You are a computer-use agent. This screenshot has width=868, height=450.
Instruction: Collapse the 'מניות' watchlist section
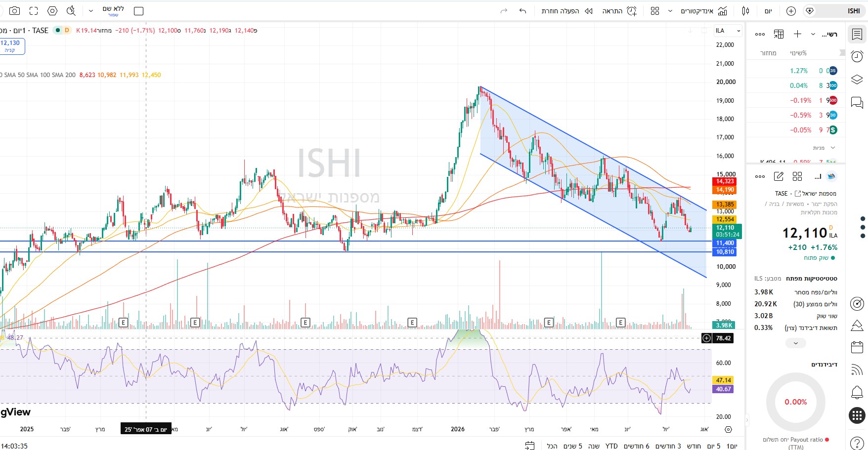click(x=833, y=148)
